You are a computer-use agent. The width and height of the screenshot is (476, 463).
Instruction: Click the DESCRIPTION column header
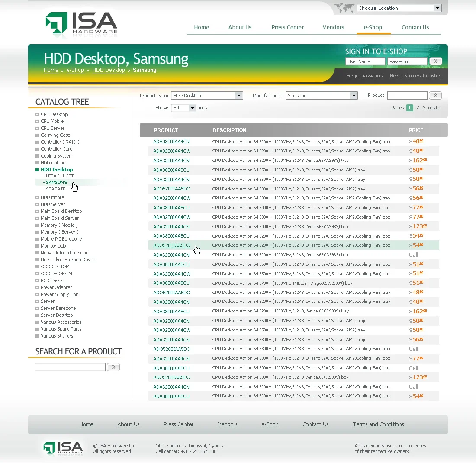(x=229, y=130)
